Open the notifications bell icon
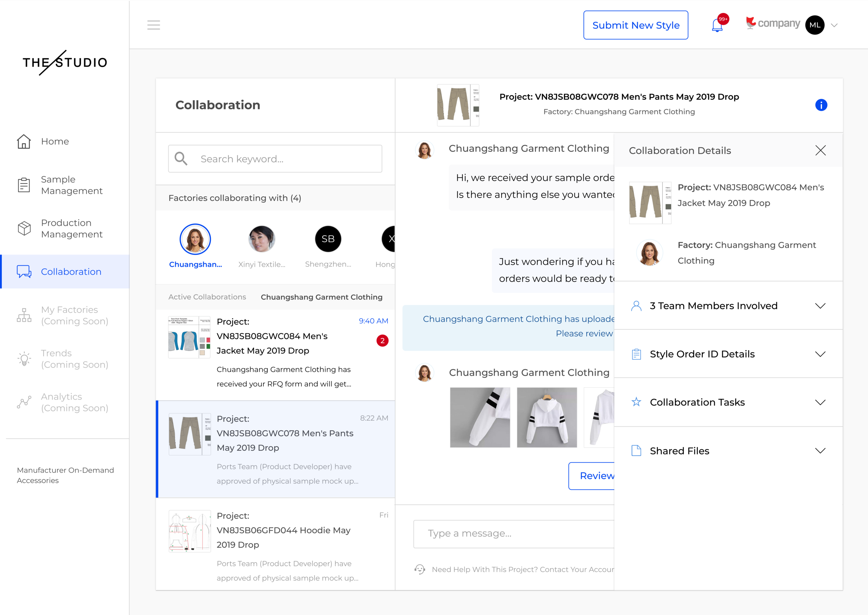Image resolution: width=868 pixels, height=615 pixels. [x=717, y=25]
